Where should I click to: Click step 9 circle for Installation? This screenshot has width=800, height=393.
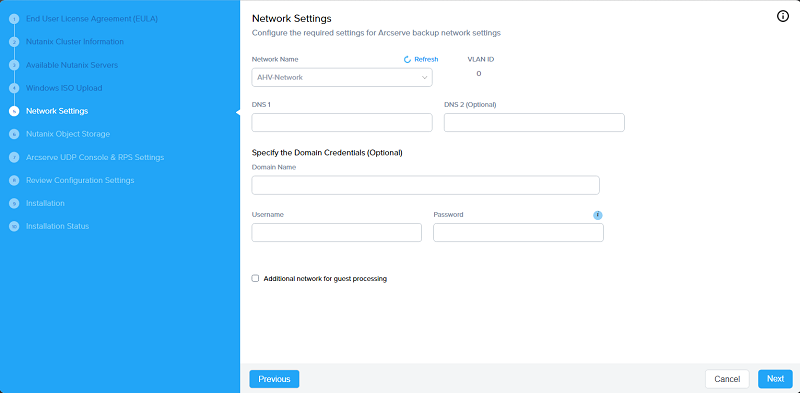coord(14,203)
